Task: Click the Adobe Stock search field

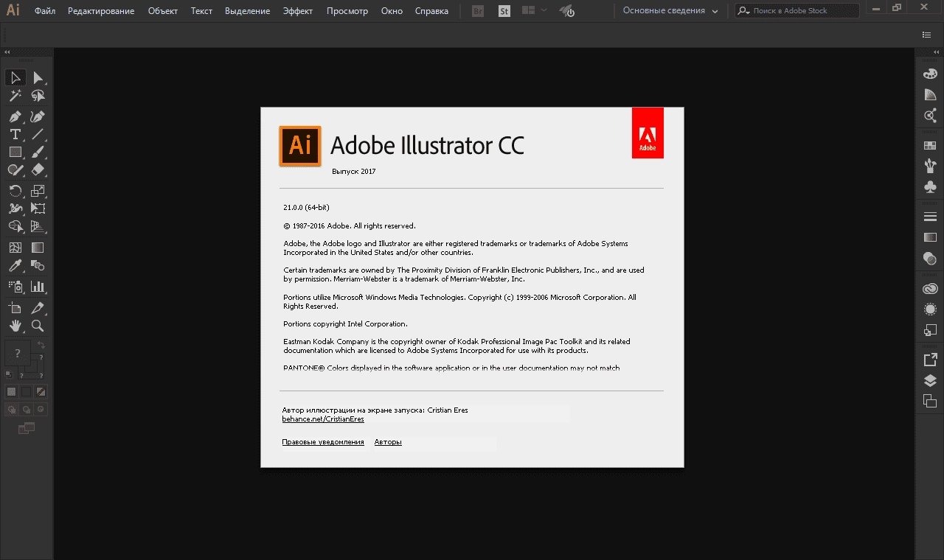Action: [797, 11]
